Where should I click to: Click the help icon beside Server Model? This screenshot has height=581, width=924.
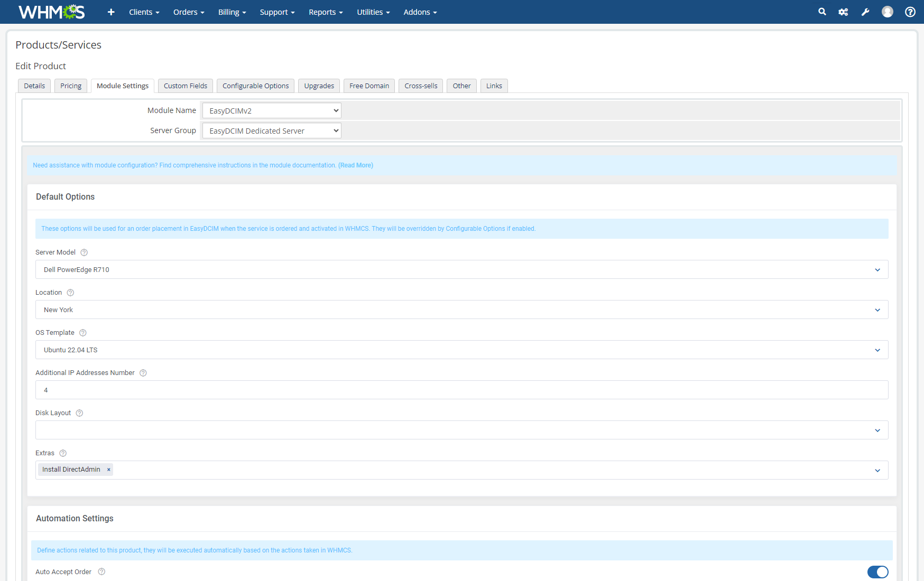[x=84, y=252]
